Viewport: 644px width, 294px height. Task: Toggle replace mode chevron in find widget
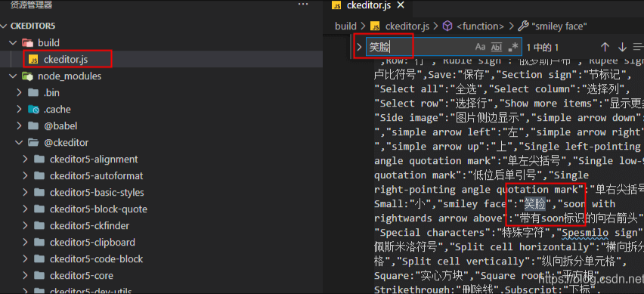(x=359, y=47)
